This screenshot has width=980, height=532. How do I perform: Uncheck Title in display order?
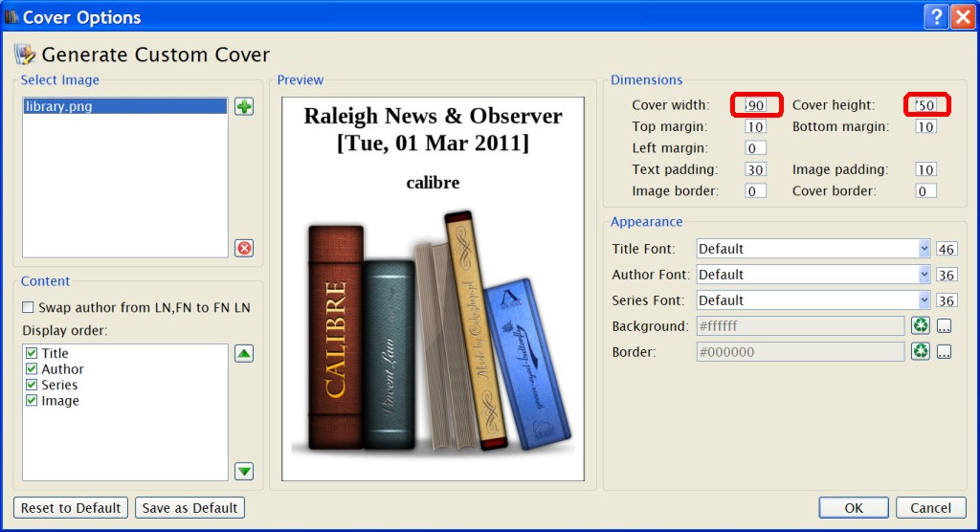tap(32, 353)
